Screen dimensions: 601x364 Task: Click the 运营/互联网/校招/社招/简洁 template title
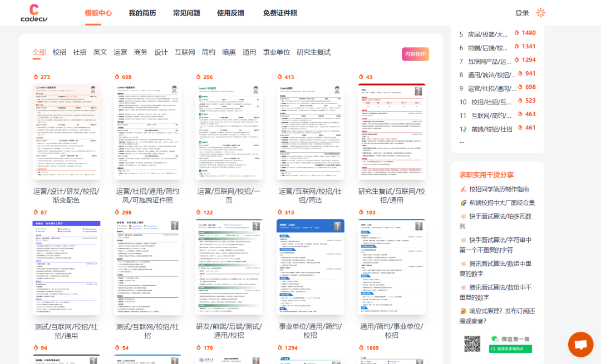pyautogui.click(x=310, y=196)
